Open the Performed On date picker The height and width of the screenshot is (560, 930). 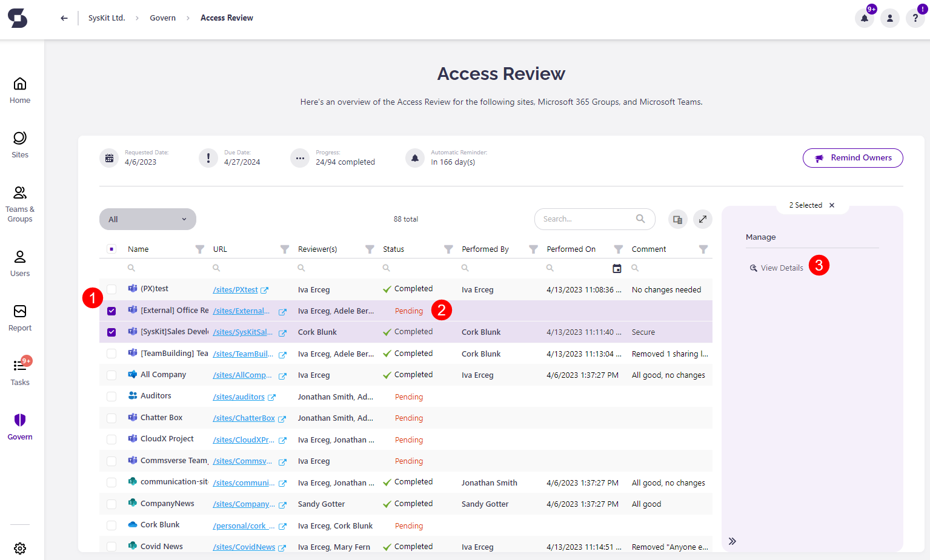click(x=617, y=268)
